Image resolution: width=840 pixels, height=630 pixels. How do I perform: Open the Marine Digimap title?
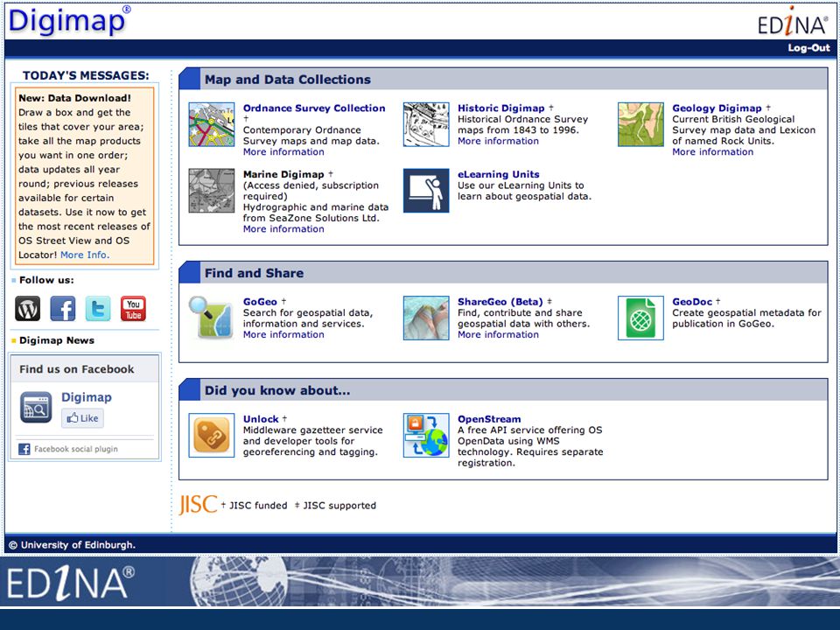283,175
